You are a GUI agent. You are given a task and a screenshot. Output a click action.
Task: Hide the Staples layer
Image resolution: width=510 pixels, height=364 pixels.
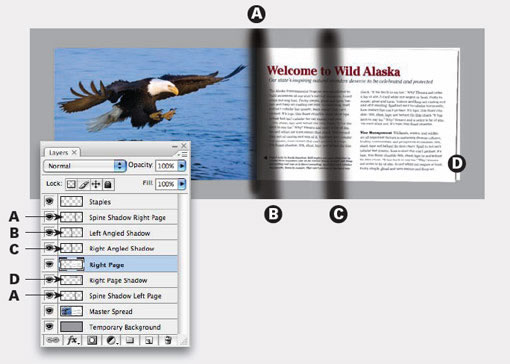point(50,201)
